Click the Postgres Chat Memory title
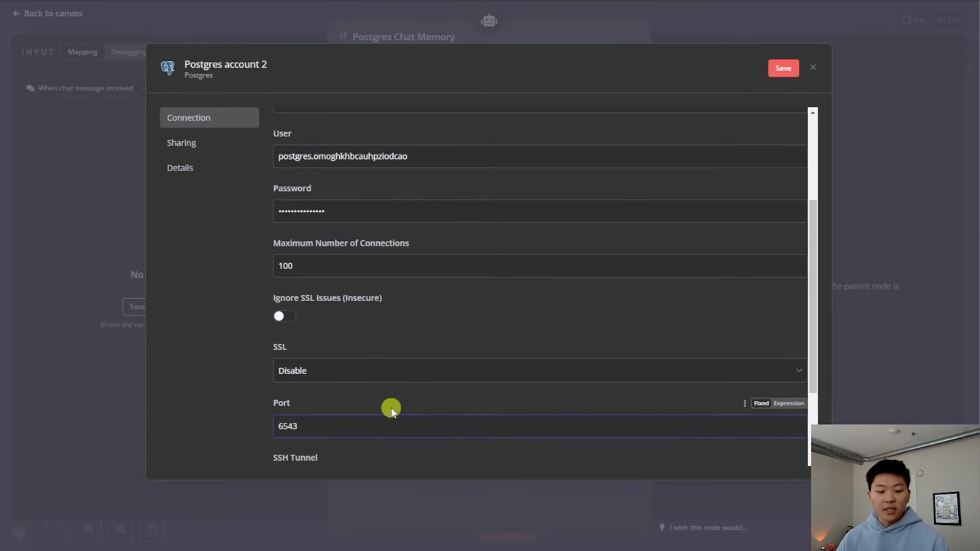This screenshot has width=980, height=551. 403,36
